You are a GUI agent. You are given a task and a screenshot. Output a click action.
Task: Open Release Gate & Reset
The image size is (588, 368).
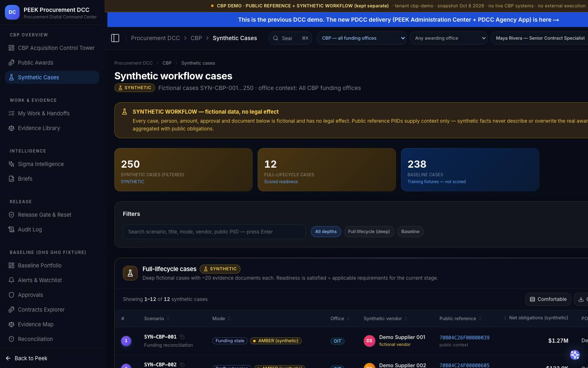click(x=52, y=215)
